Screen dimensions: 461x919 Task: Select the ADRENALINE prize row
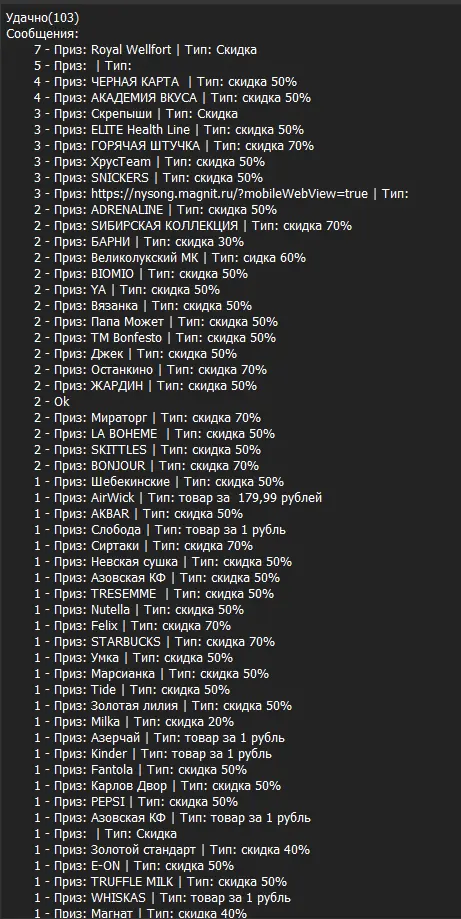click(156, 209)
